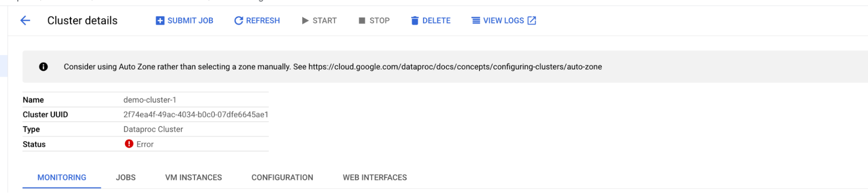Screen dimensions: 868x193
Task: Click the info icon in the Auto Zone banner
Action: pyautogui.click(x=43, y=67)
